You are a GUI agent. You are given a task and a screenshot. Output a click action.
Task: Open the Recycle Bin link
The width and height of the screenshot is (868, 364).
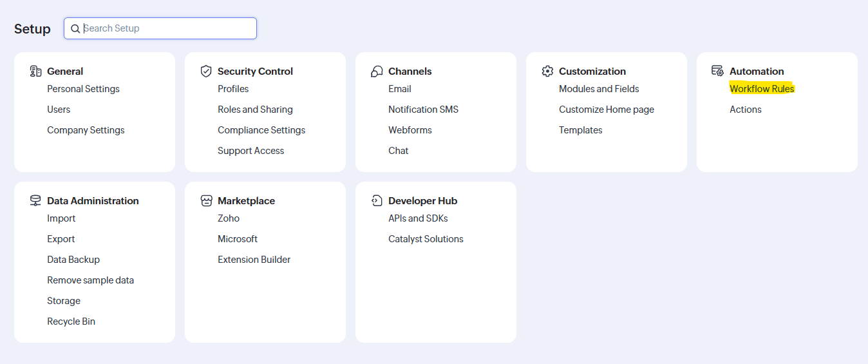(71, 321)
